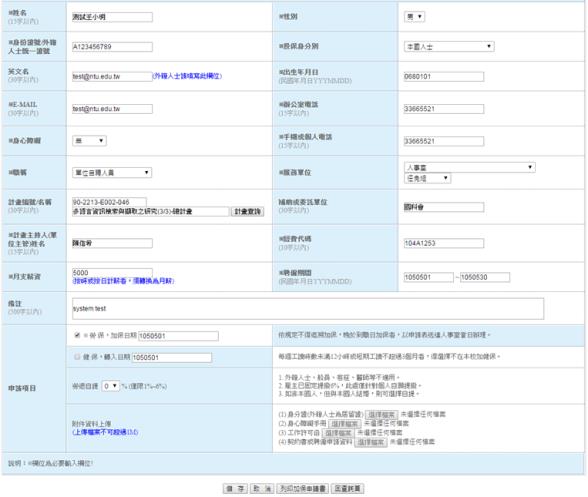The height and width of the screenshot is (497, 588).
Task: Click the 列印加保申請書 print application button
Action: click(x=303, y=488)
